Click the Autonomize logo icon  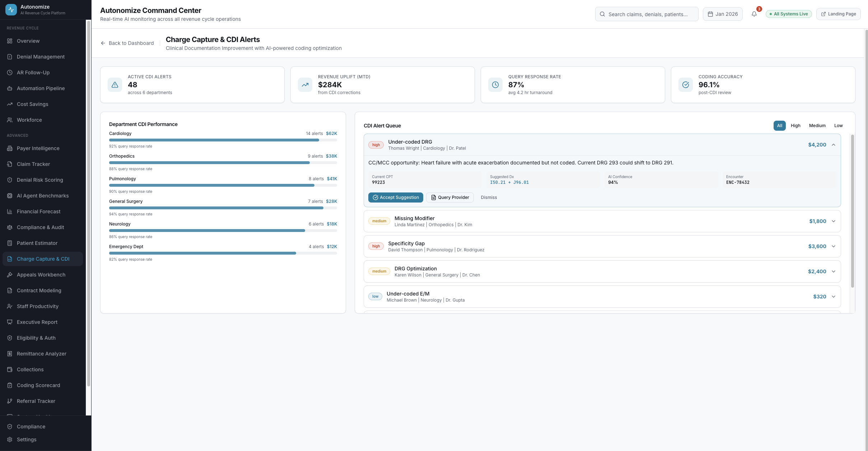(x=11, y=10)
